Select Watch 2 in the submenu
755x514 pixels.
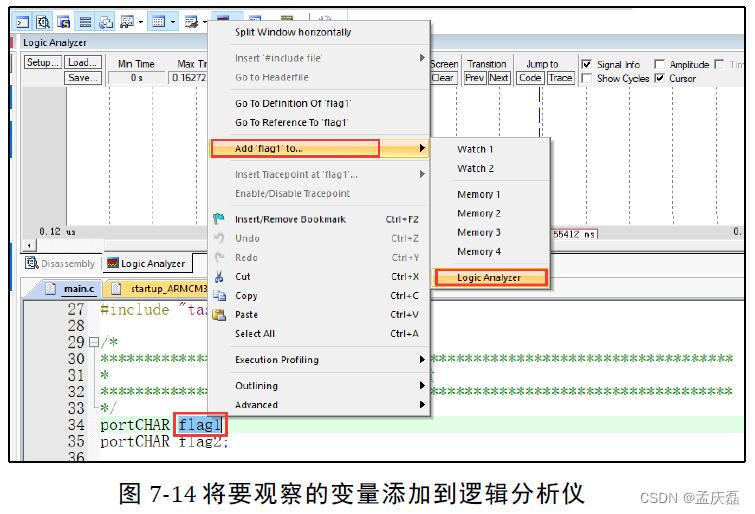tap(491, 169)
